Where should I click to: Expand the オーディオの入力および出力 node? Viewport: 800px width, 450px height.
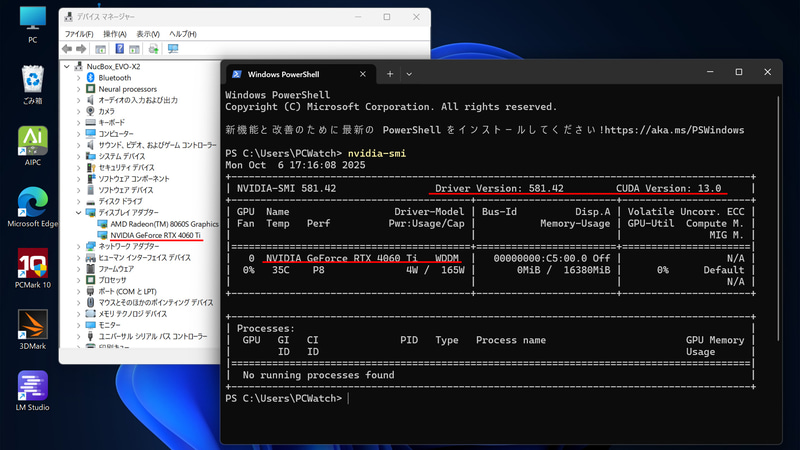pyautogui.click(x=79, y=100)
